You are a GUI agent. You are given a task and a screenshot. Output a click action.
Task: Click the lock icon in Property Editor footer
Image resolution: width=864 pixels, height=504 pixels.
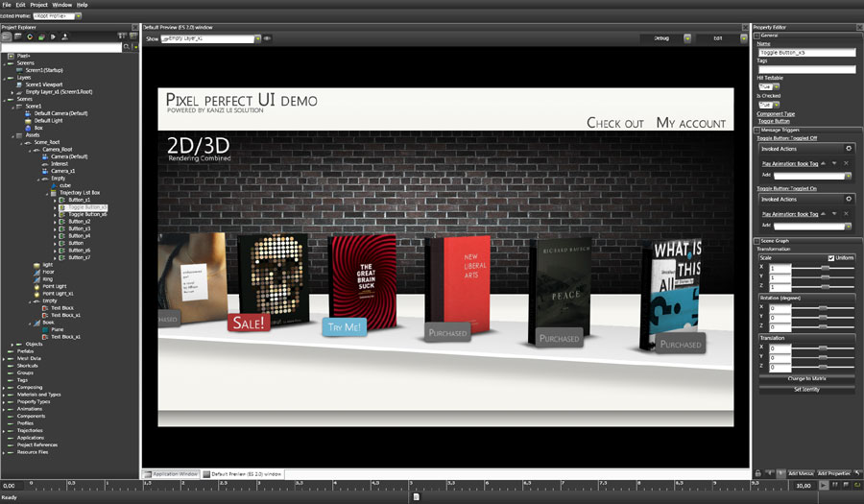click(758, 473)
